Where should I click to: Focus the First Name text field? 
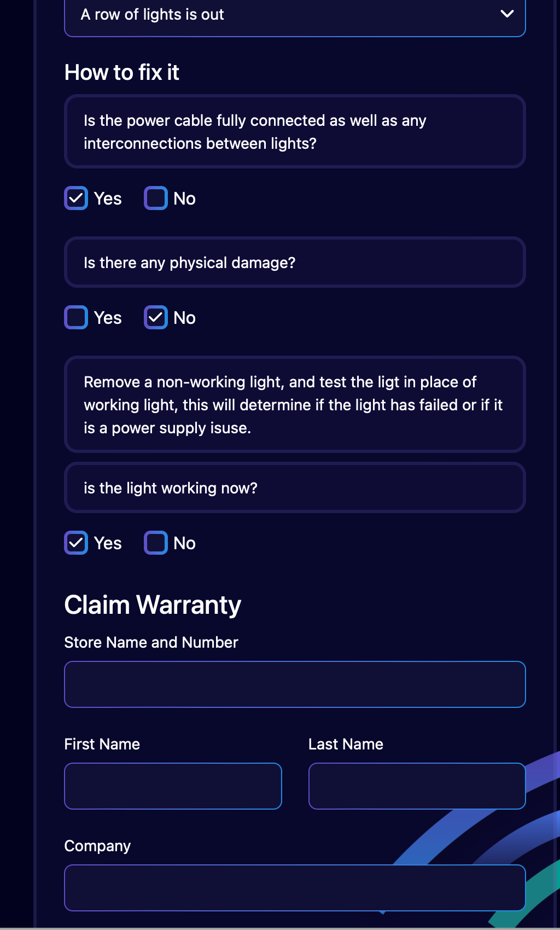coord(173,786)
